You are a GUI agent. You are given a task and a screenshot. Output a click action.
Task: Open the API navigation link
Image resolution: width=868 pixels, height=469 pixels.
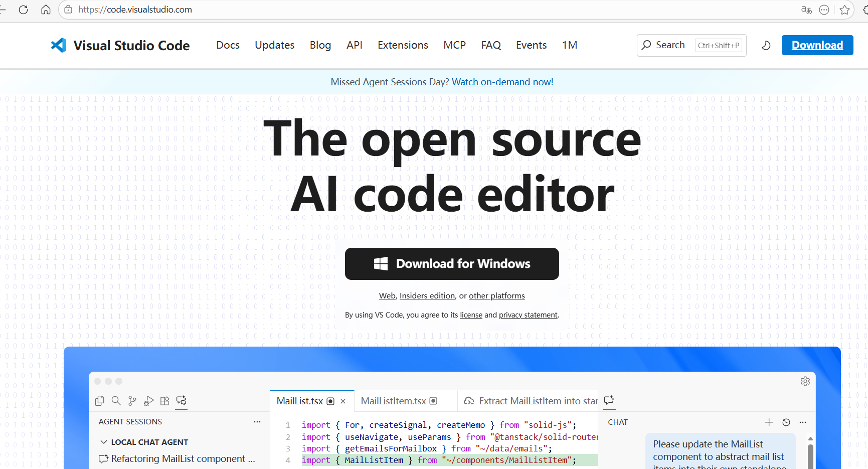pos(355,45)
